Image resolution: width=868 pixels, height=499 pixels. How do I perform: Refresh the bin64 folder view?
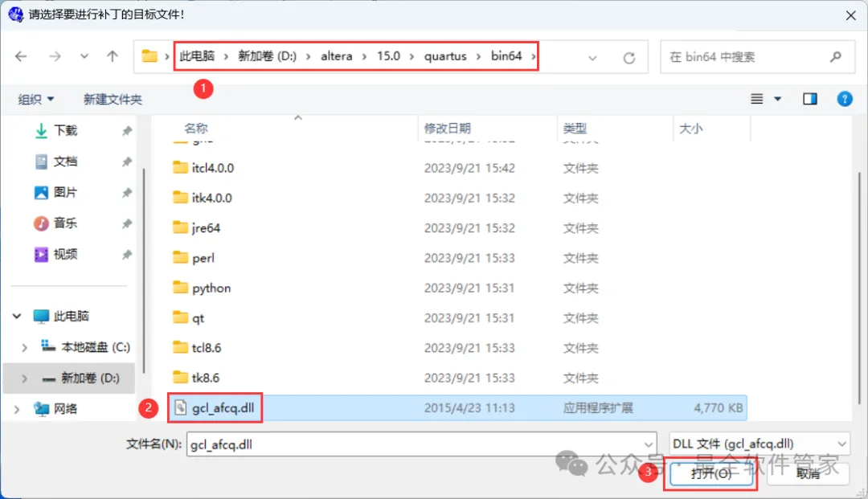click(628, 58)
